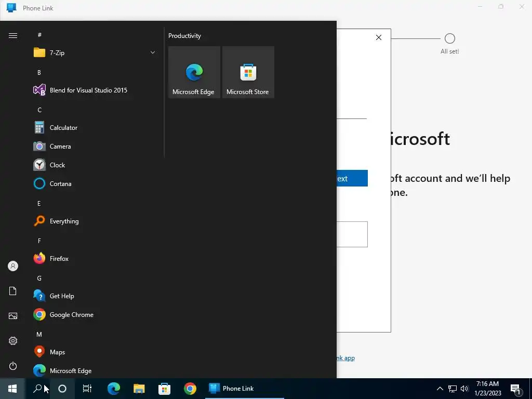532x399 pixels.
Task: Open the Camera app
Action: [95, 146]
